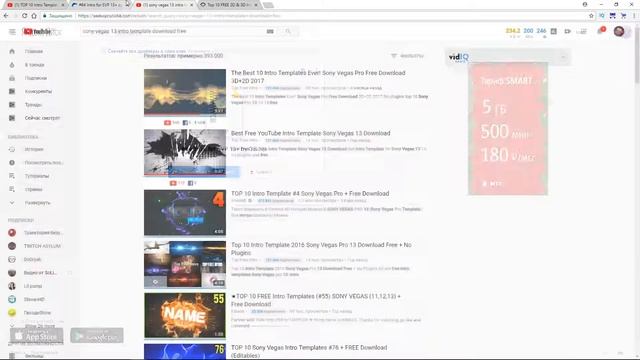Collapse the vidIQ panel with its chevron
Screen dimensions: 640x360
coord(563,57)
